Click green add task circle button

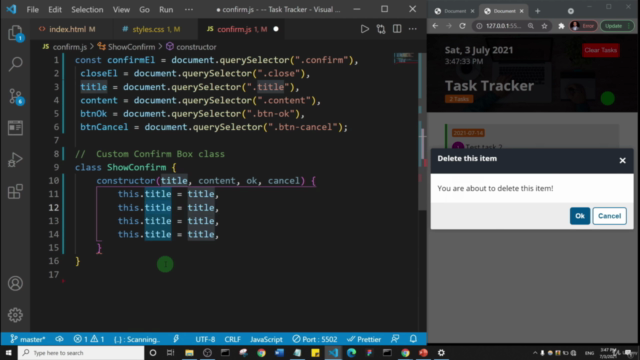coord(607,98)
